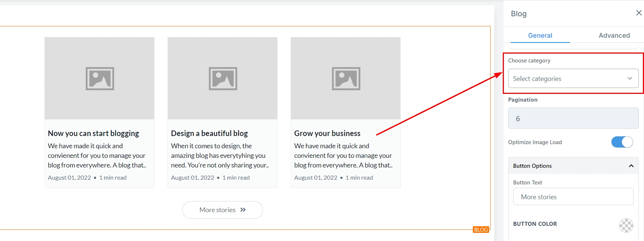Close the Blog settings panel
This screenshot has width=644, height=241.
[x=638, y=13]
